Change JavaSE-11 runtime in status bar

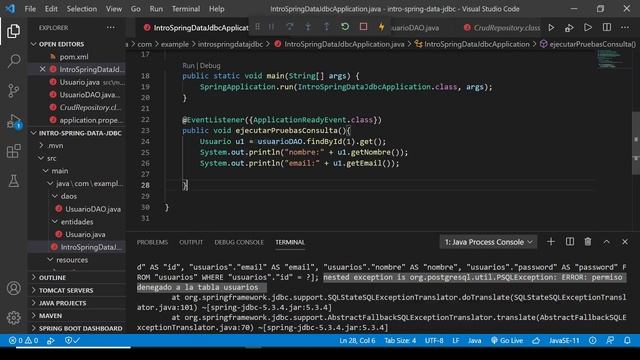pyautogui.click(x=564, y=340)
